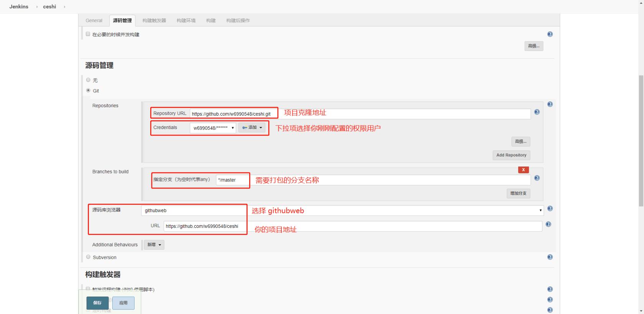Open help for 触发远程构建 trigger
This screenshot has height=314, width=644.
point(550,289)
